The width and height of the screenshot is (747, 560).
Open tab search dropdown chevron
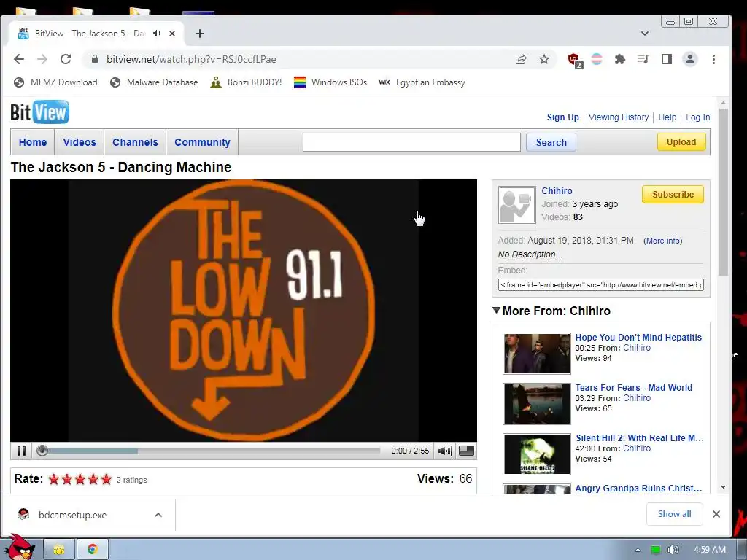point(645,34)
